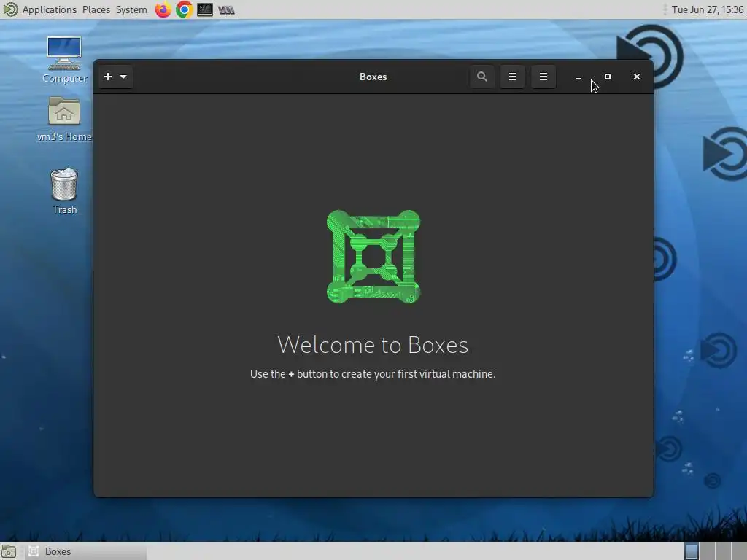Viewport: 747px width, 560px height.
Task: Minimize the Boxes window
Action: pos(578,77)
